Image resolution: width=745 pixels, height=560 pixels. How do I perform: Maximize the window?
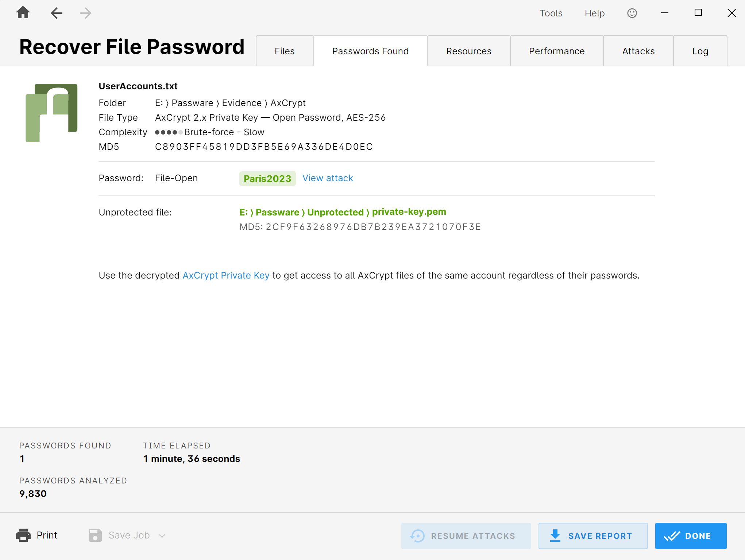click(698, 13)
